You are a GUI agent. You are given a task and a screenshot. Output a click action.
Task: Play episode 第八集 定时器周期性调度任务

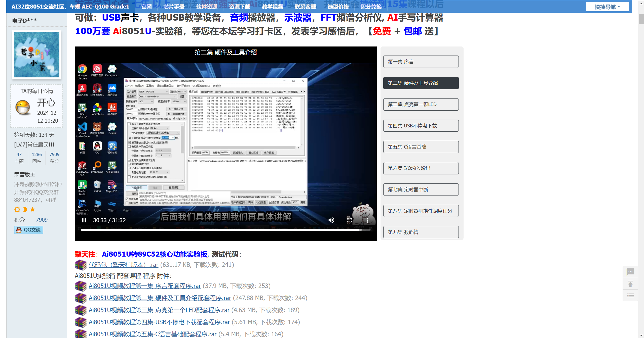coord(421,211)
